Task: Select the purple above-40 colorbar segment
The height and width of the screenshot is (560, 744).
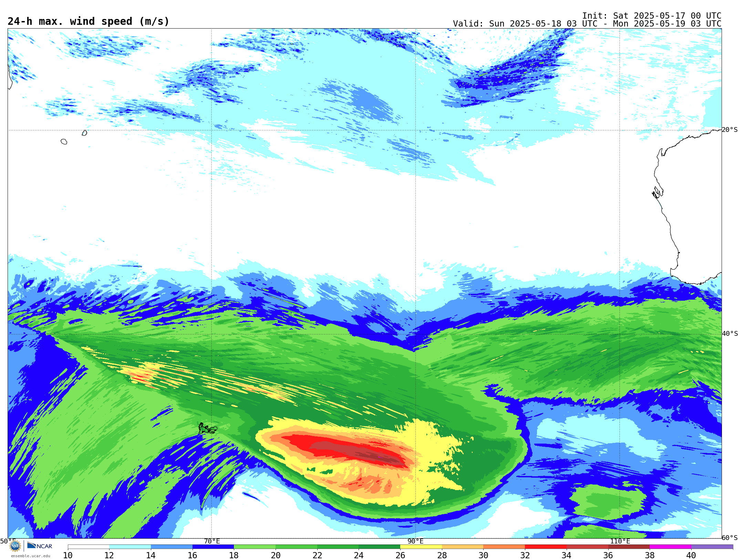Action: tap(712, 547)
